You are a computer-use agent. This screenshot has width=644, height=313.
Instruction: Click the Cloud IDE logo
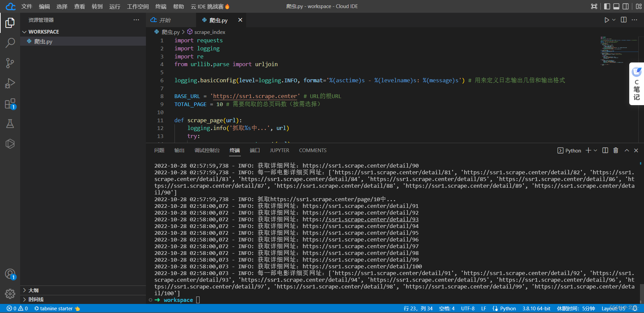pyautogui.click(x=11, y=6)
